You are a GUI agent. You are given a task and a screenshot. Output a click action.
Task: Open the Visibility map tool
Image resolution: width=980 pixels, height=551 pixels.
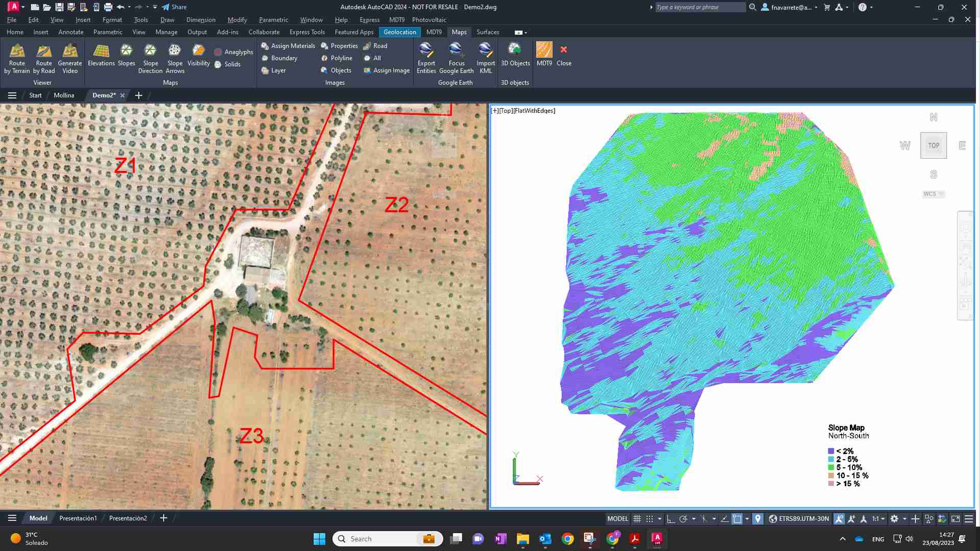click(199, 51)
